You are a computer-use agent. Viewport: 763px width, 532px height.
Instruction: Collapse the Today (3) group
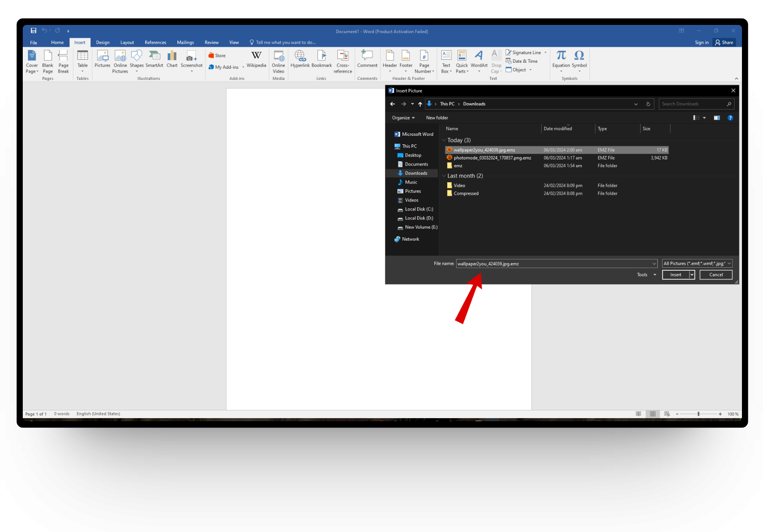pos(444,141)
